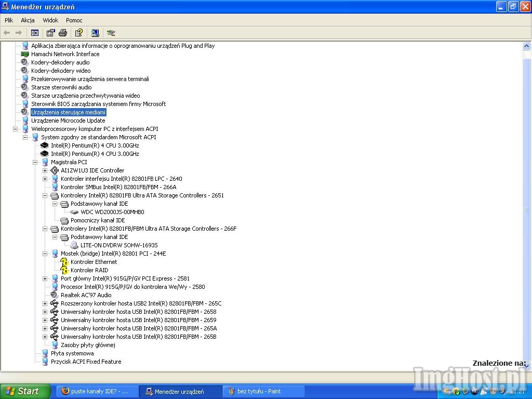Click the taskbar clock showing 21:21
Image resolution: width=532 pixels, height=399 pixels.
pyautogui.click(x=518, y=391)
